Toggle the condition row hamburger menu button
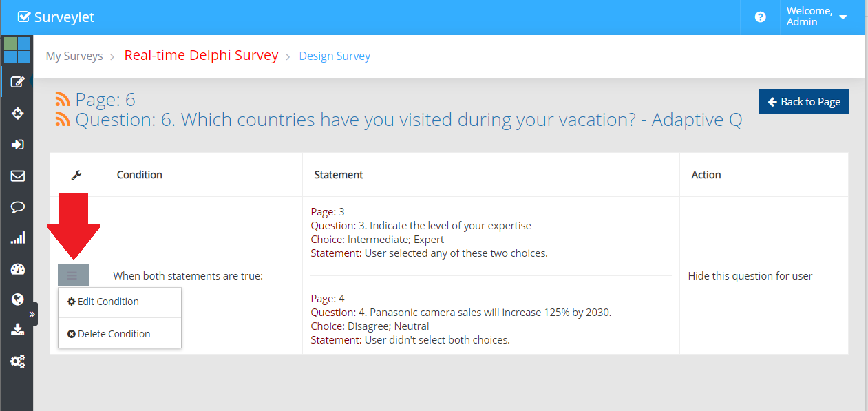 point(72,275)
